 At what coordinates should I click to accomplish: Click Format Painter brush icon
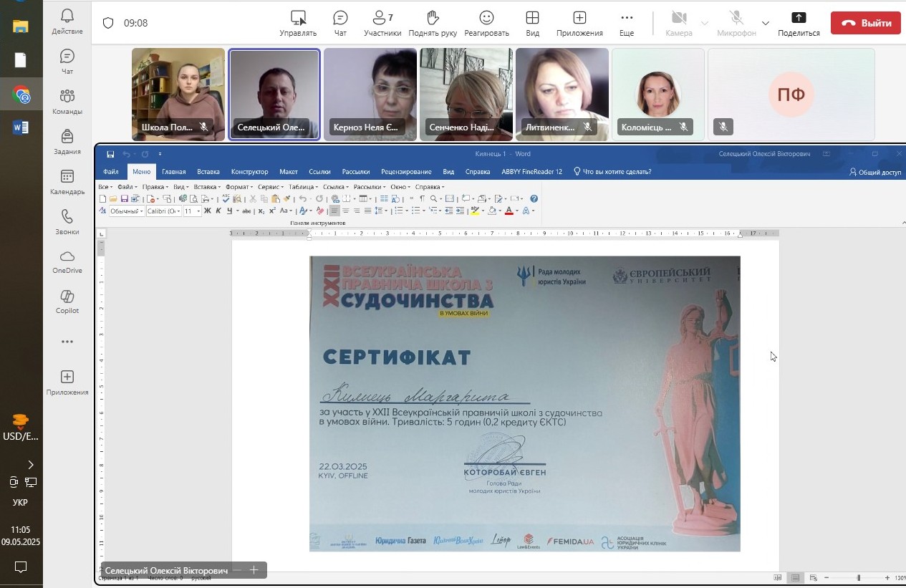287,198
